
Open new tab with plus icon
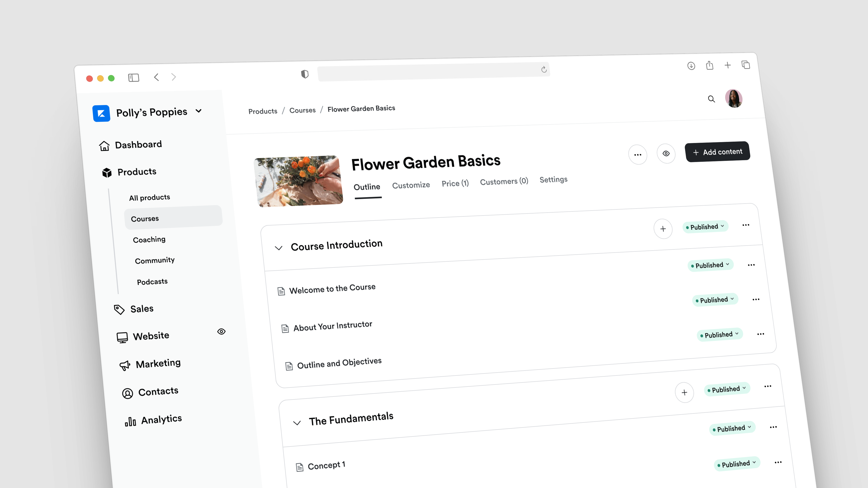tap(727, 65)
